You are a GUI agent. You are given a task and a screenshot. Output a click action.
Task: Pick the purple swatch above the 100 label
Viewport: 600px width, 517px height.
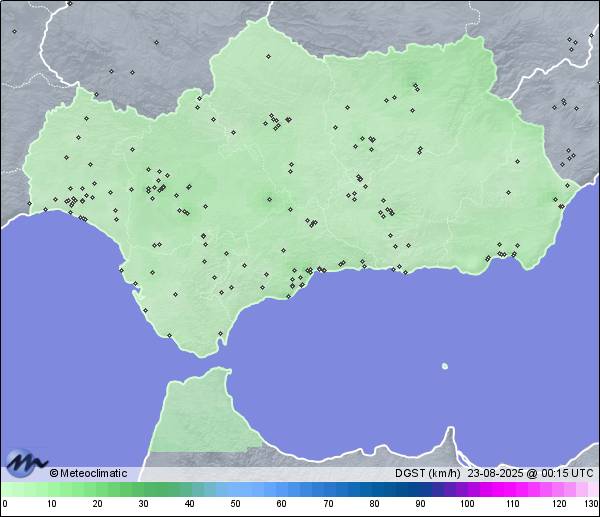(x=462, y=489)
